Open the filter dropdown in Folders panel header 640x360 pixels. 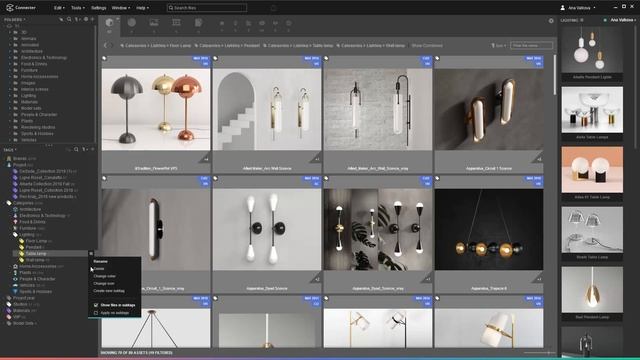click(77, 19)
